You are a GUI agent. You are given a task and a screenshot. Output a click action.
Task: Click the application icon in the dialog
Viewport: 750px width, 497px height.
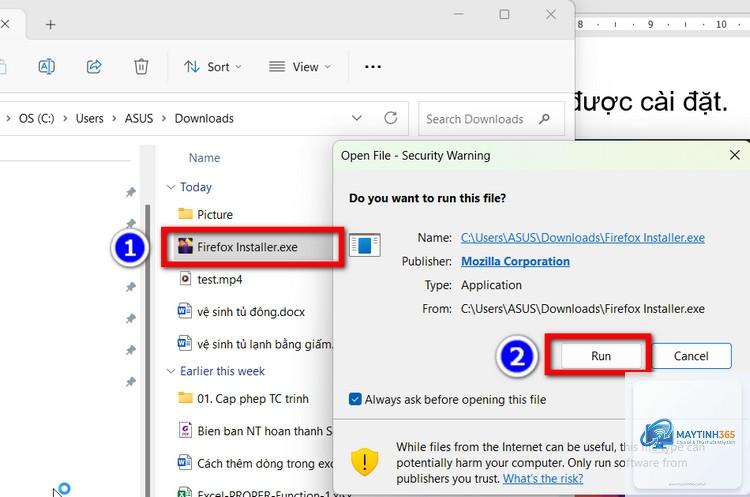[364, 245]
